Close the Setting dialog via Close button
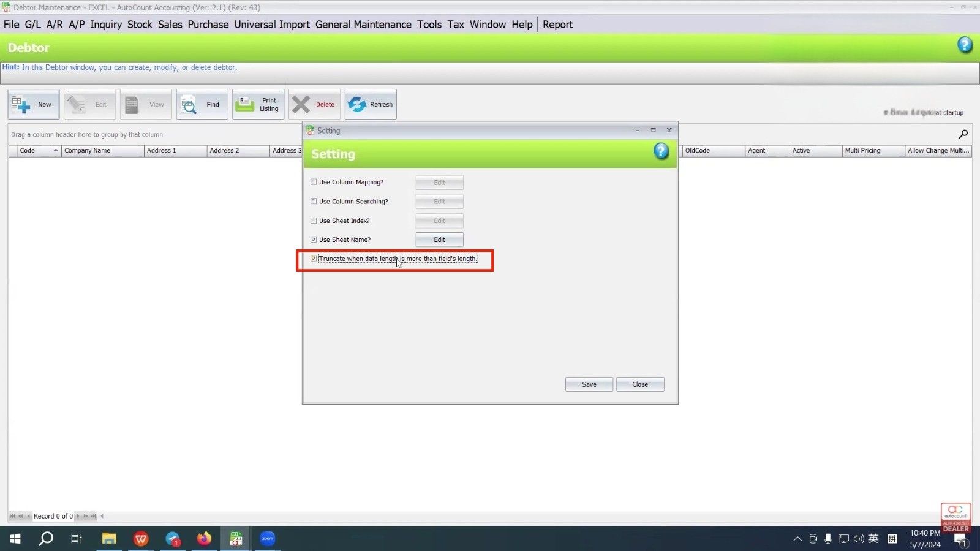Viewport: 980px width, 551px height. click(640, 384)
